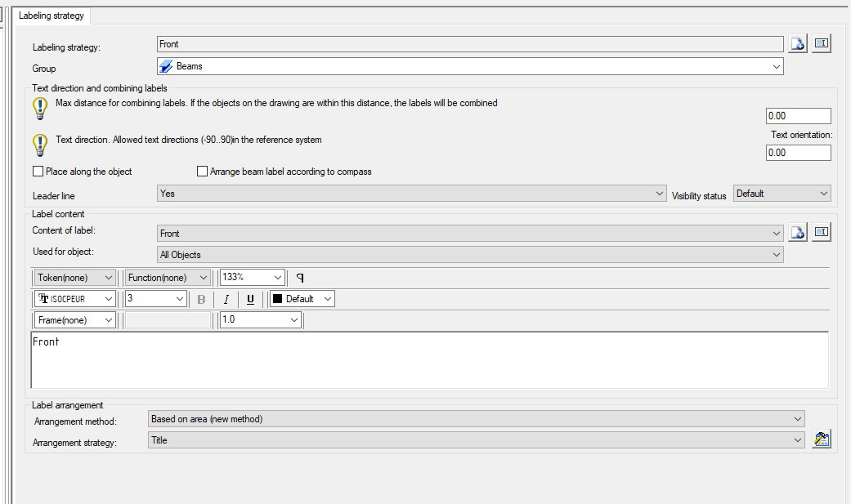Viewport: 851px width, 504px height.
Task: Rename the current labeling strategy
Action: click(822, 43)
